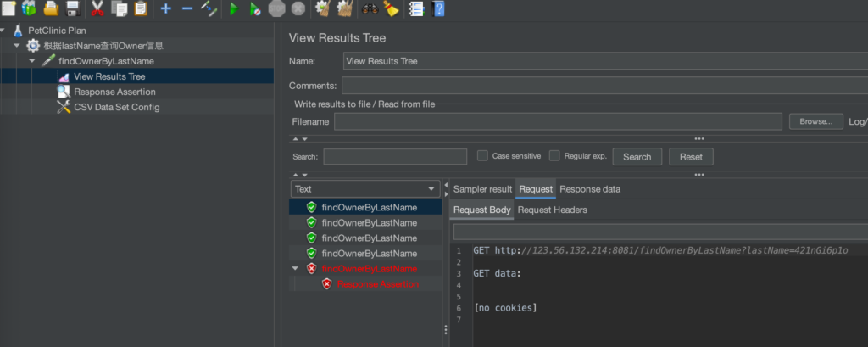Switch to the Sampler result tab
868x347 pixels.
tap(482, 189)
